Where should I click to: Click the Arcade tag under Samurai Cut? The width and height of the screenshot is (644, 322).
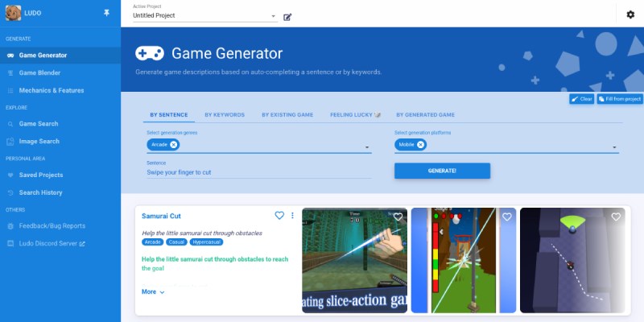point(152,242)
